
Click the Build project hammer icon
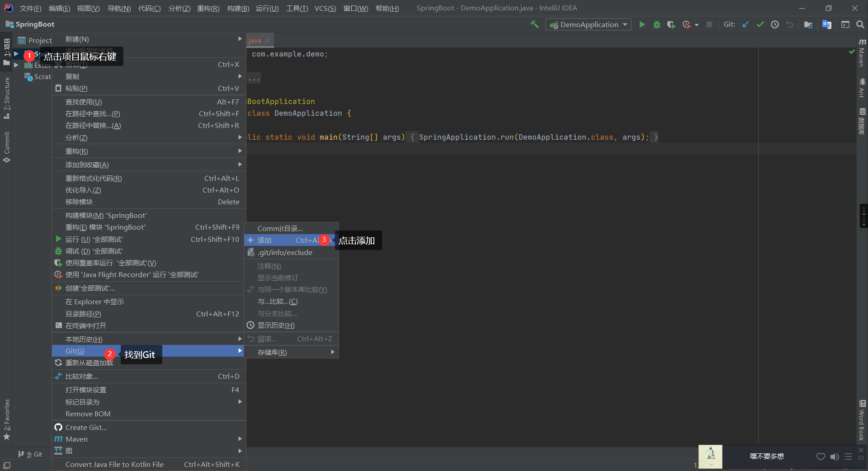click(534, 24)
